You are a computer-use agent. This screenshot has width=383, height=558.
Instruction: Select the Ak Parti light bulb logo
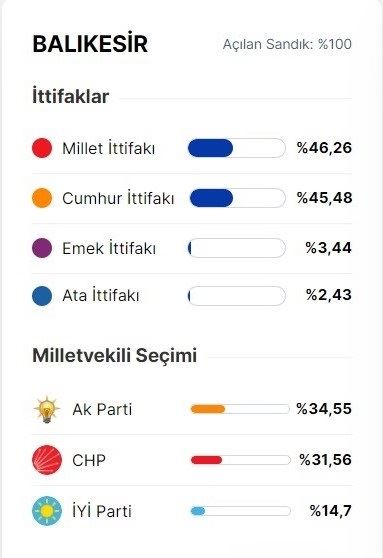[47, 409]
